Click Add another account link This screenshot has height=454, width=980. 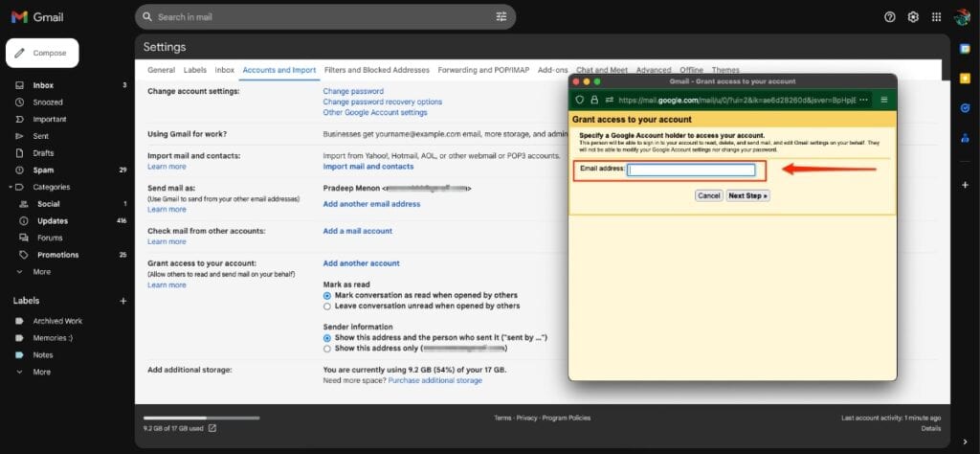click(x=361, y=263)
